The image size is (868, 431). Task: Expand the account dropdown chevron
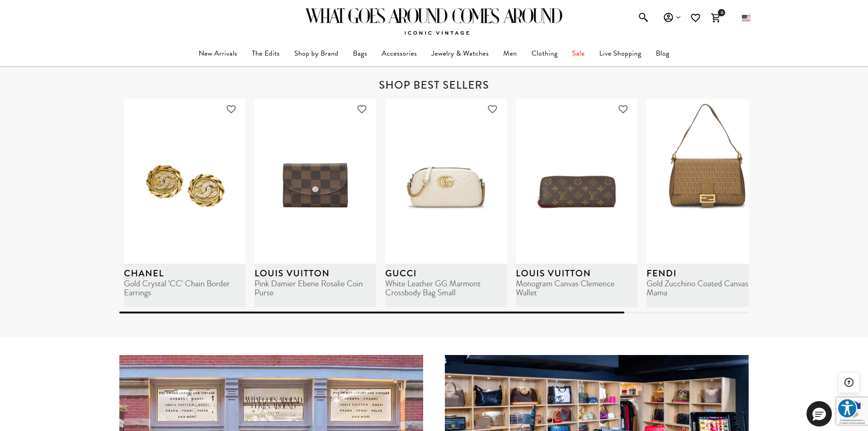tap(678, 18)
